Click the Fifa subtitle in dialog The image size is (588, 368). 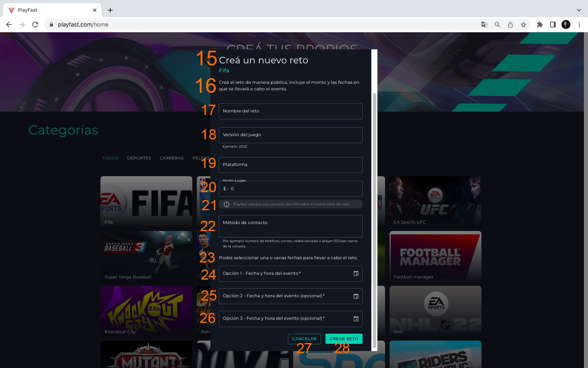[224, 70]
